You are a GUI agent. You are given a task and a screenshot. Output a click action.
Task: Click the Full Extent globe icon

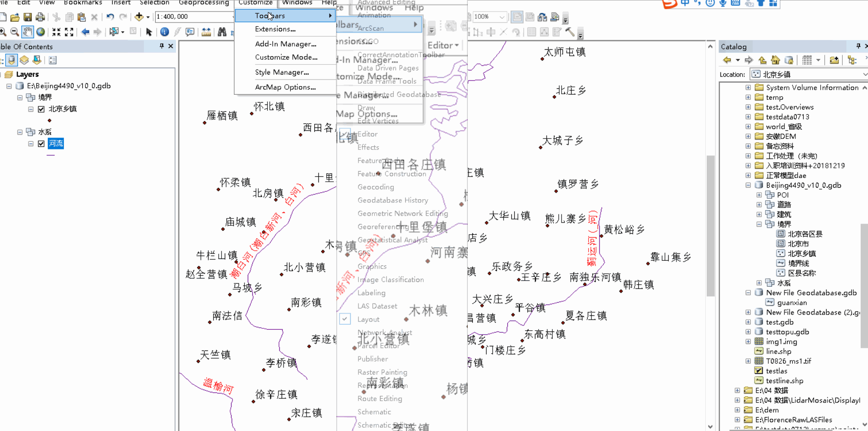click(x=40, y=32)
